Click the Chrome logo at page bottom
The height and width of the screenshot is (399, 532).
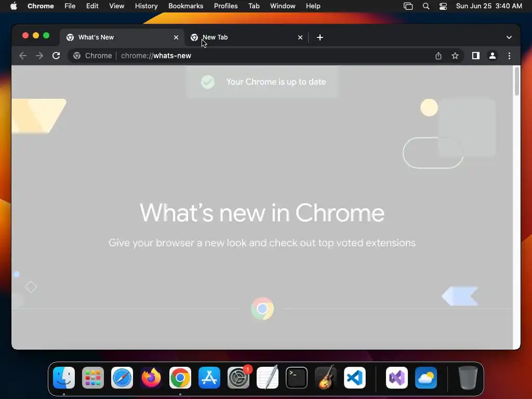pyautogui.click(x=262, y=309)
